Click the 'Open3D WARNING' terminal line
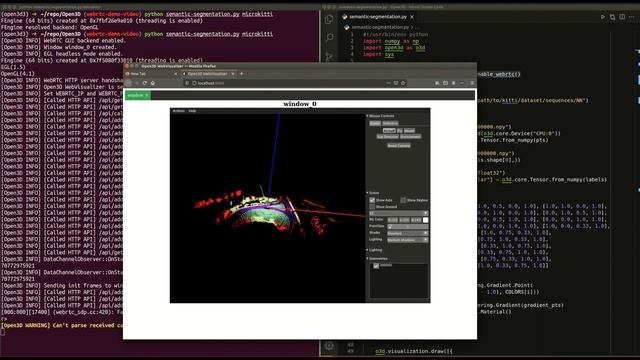640x360 pixels. click(x=61, y=325)
